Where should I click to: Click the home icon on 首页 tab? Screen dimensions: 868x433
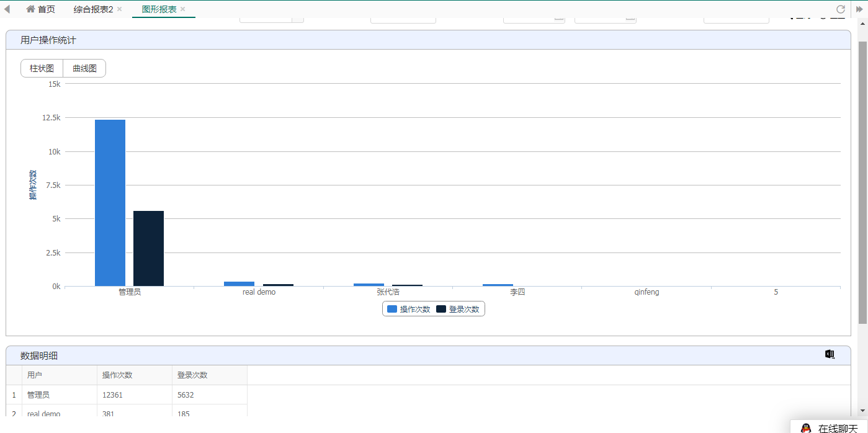(x=30, y=9)
